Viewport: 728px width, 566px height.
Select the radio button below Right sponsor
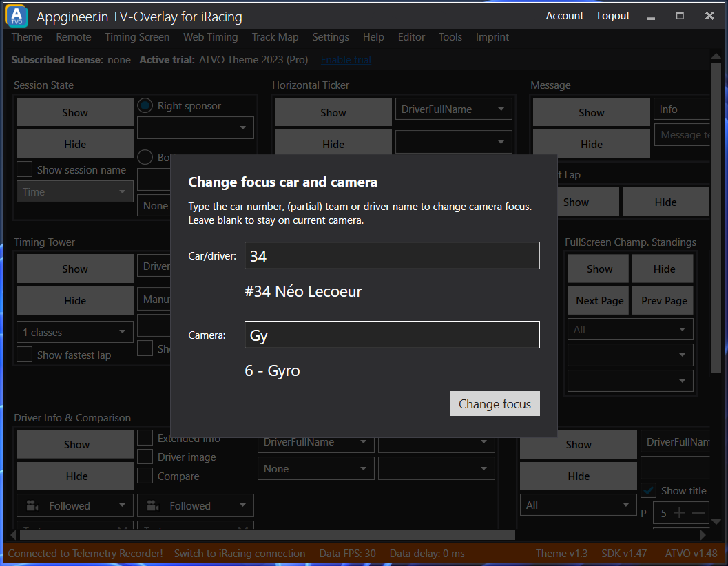[x=145, y=158]
